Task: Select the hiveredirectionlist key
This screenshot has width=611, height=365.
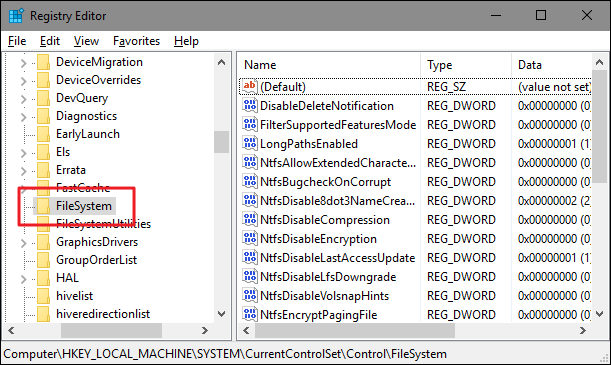Action: click(x=103, y=314)
